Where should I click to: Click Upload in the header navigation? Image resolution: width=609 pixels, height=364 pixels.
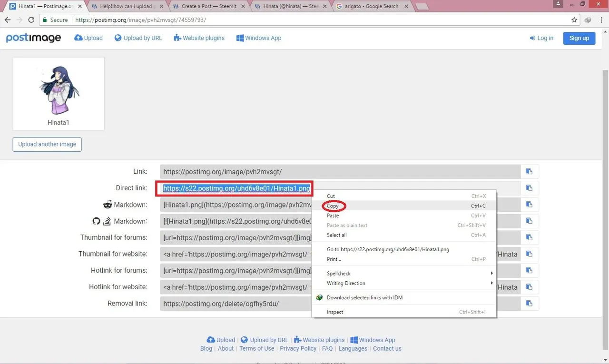coord(88,38)
